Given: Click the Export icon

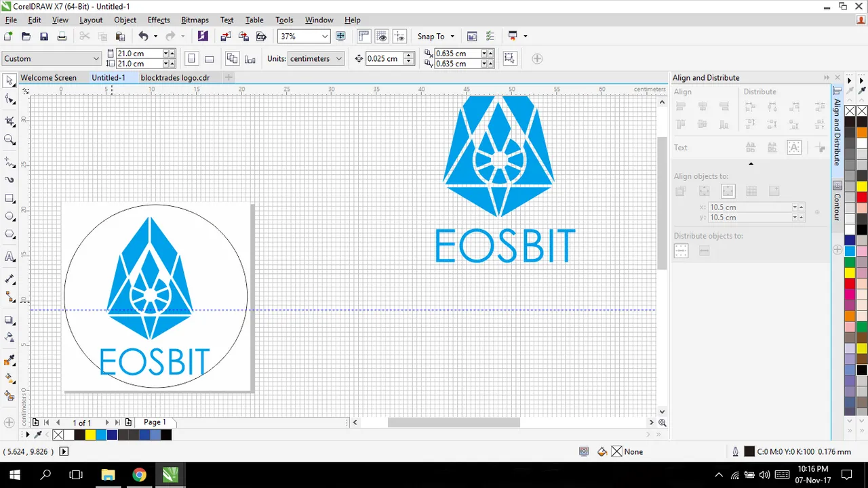Looking at the screenshot, I should pyautogui.click(x=243, y=37).
